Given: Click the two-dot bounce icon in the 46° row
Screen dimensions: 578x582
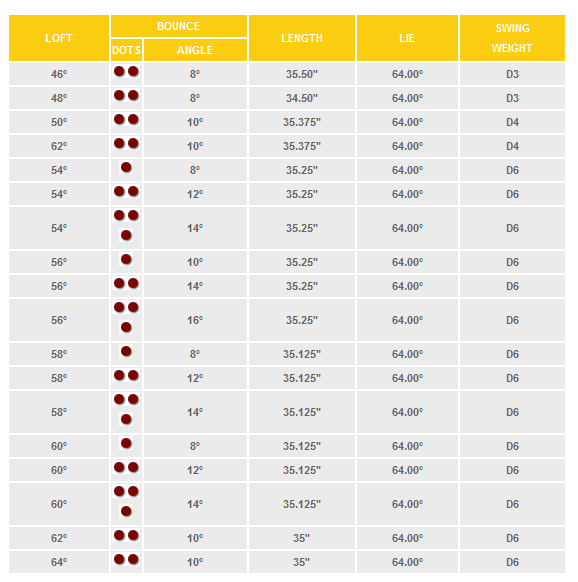Looking at the screenshot, I should 126,71.
